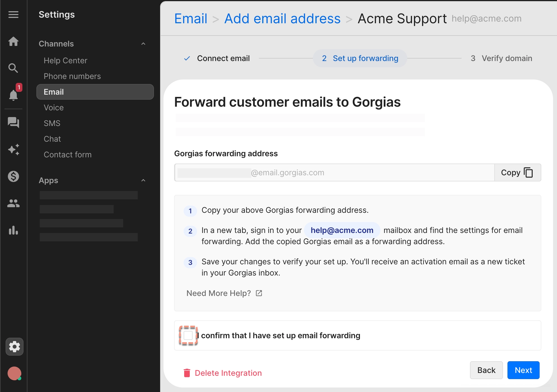Open the dollar revenue icon
The image size is (557, 392).
pyautogui.click(x=13, y=176)
